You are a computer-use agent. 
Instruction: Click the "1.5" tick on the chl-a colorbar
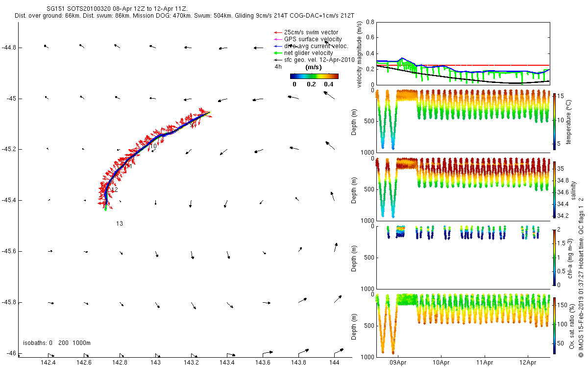coord(562,243)
